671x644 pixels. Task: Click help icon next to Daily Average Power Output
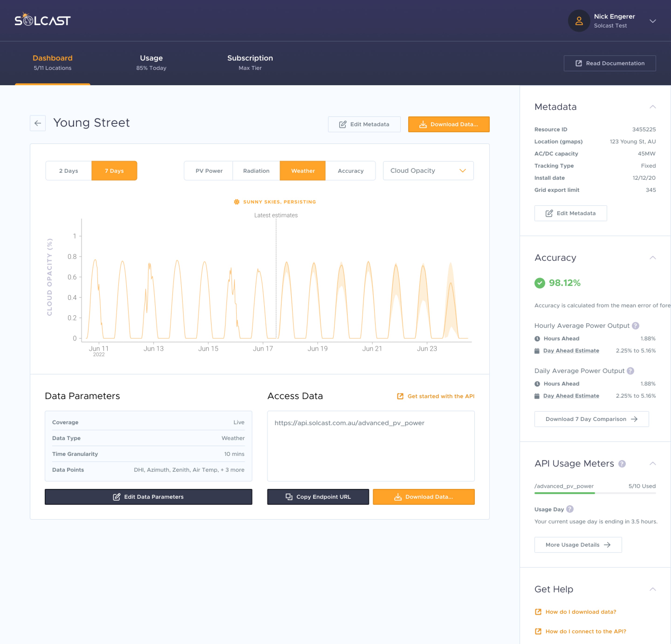tap(630, 371)
